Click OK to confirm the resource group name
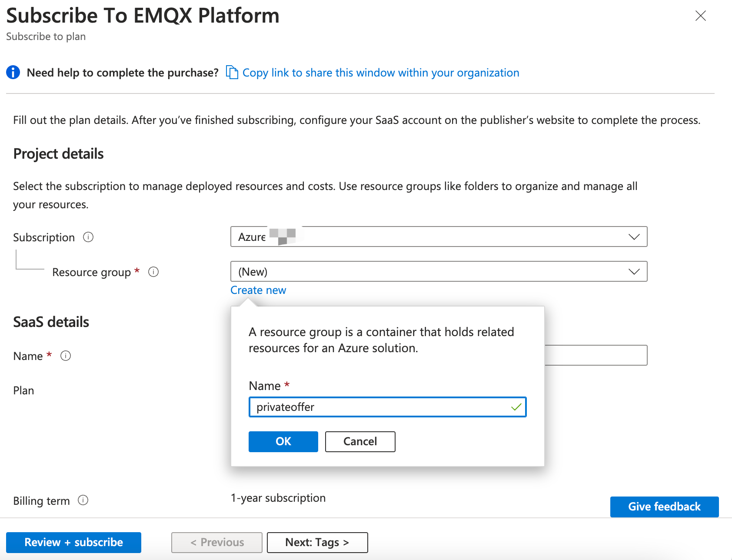 (x=283, y=441)
